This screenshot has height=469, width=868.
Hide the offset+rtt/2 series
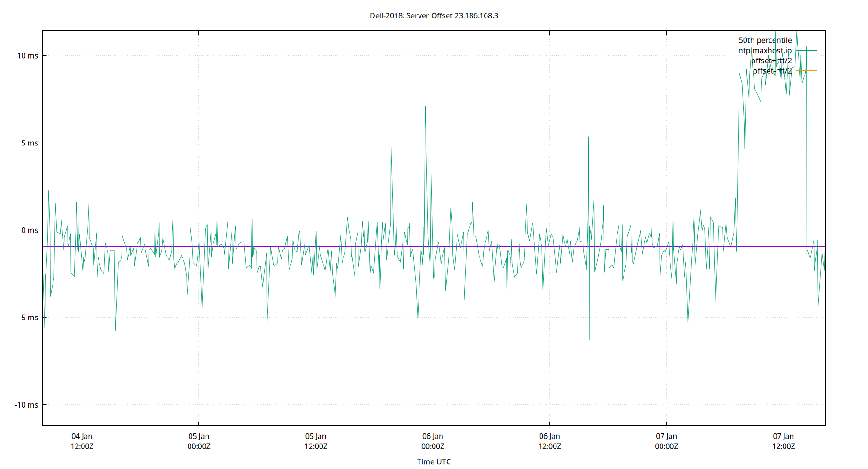click(x=771, y=60)
